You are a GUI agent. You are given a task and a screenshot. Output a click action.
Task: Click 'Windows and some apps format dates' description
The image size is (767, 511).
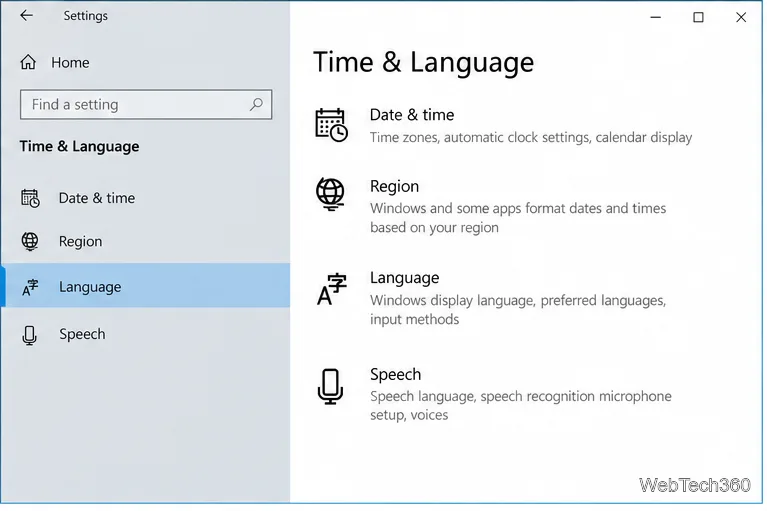tap(518, 218)
